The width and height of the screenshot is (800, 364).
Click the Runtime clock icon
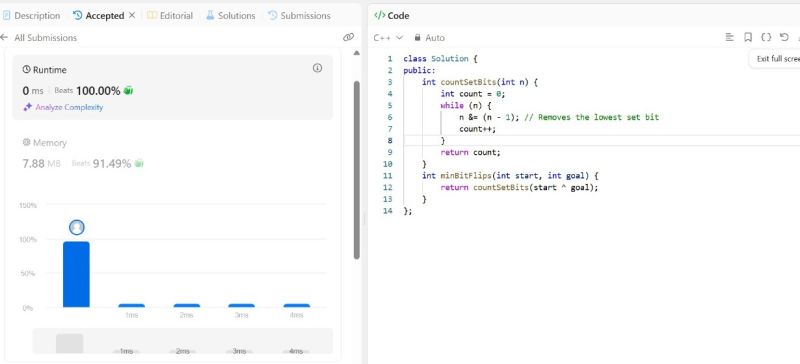27,70
